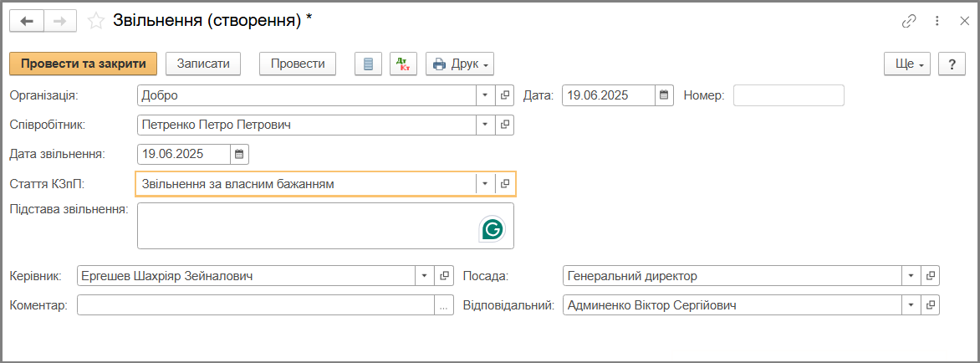Open Адмиренко Віктор Сергійович card
This screenshot has height=363, width=980.
930,305
